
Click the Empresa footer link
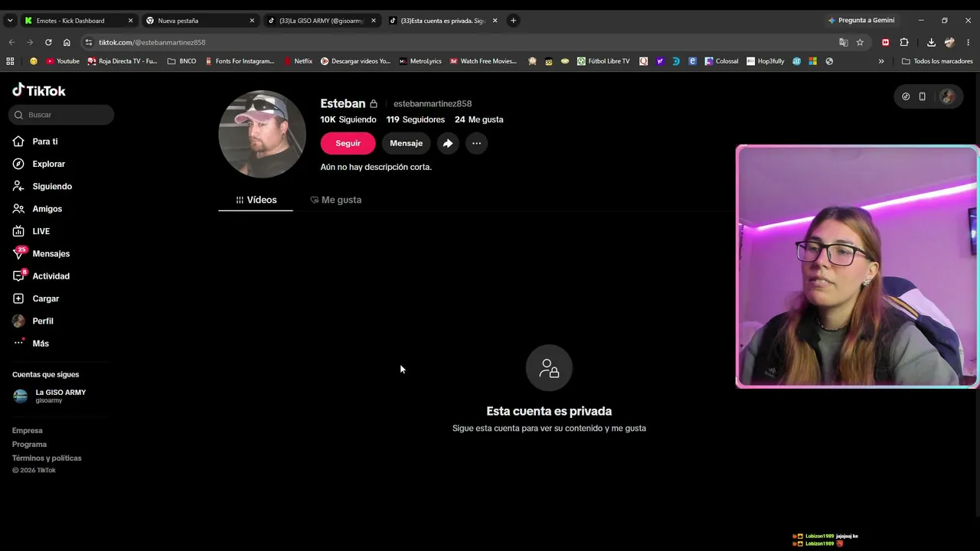point(28,431)
